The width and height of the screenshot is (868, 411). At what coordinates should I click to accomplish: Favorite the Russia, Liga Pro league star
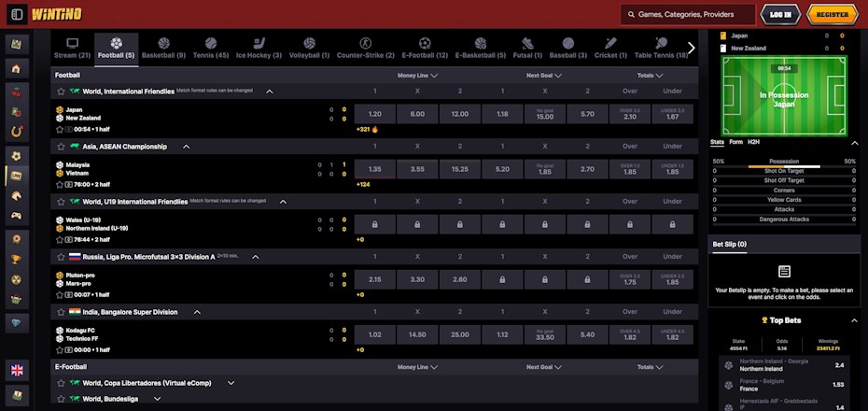[x=61, y=257]
